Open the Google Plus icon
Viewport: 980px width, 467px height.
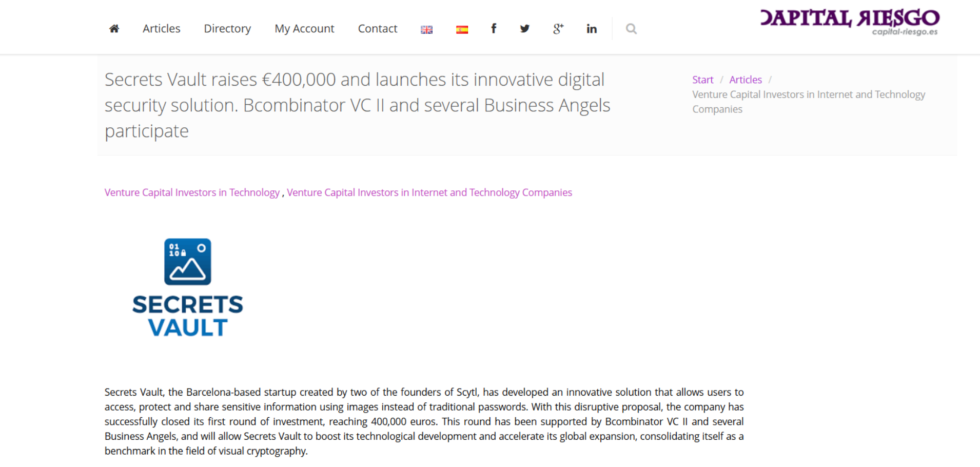tap(558, 29)
